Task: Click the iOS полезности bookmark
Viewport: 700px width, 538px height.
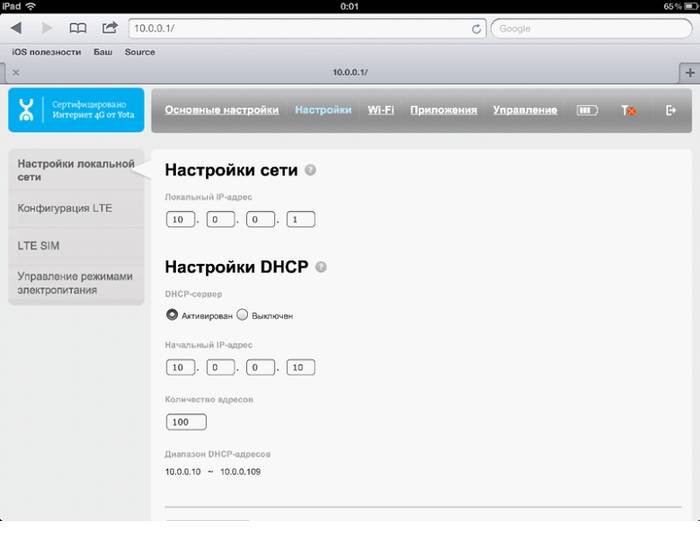Action: 46,52
